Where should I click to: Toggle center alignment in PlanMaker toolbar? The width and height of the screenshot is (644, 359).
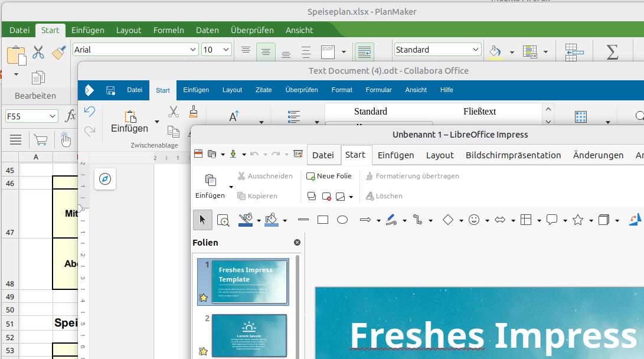click(x=266, y=51)
